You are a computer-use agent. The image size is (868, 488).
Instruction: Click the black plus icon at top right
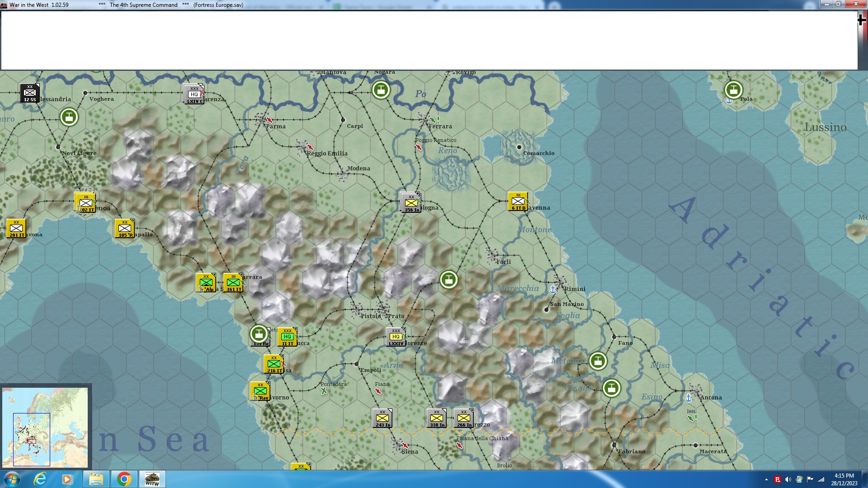[x=862, y=20]
